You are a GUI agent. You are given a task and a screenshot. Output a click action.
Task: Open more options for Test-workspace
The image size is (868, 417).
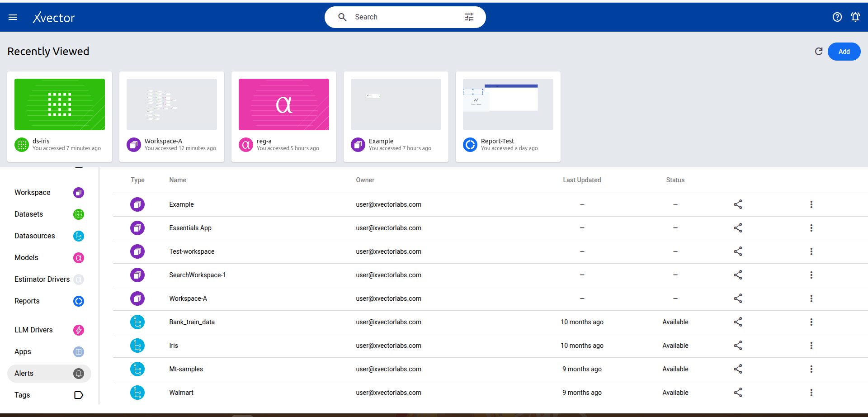click(x=811, y=251)
